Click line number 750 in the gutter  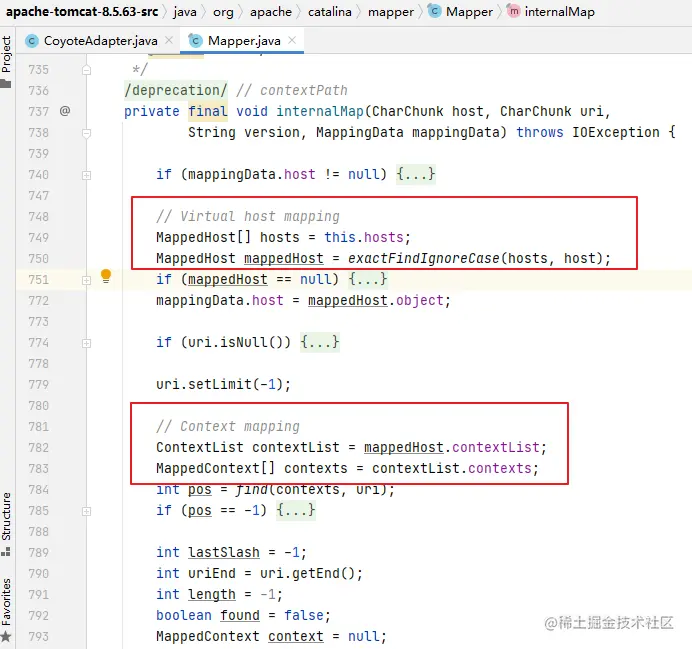point(38,259)
